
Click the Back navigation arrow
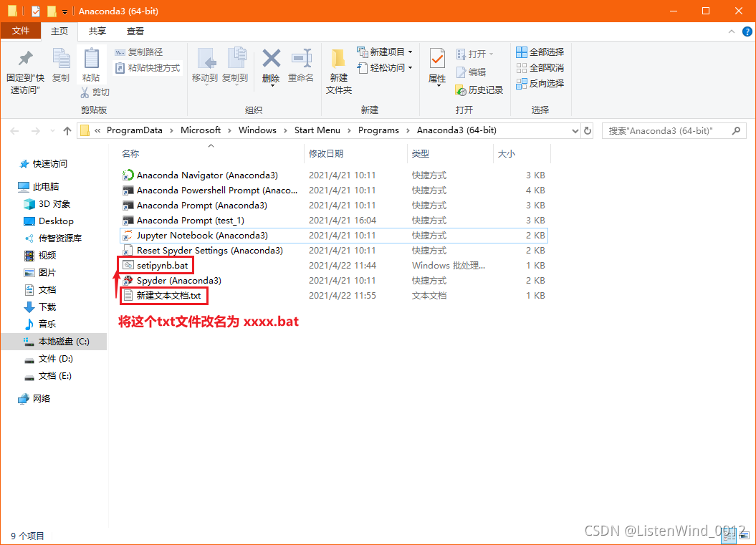(14, 130)
